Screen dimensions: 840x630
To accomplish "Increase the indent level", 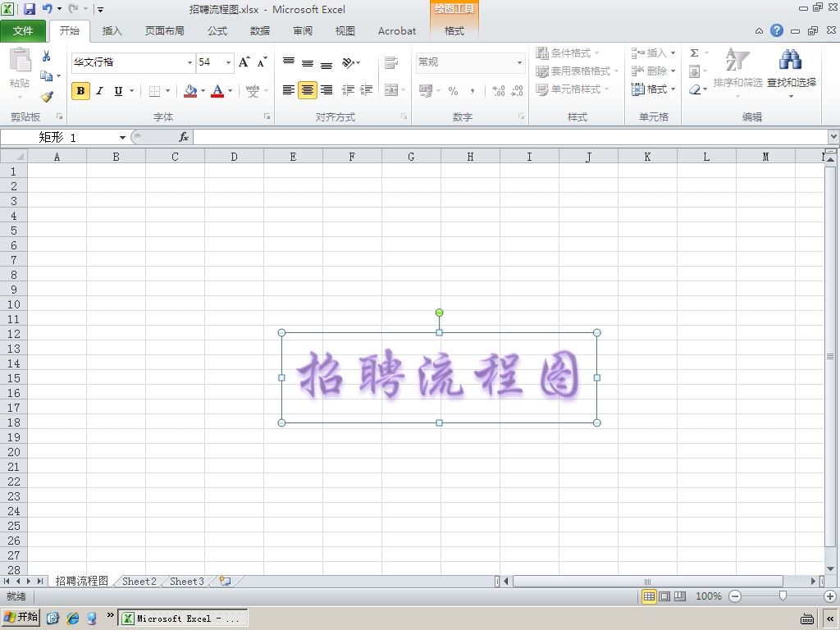I will coord(367,90).
